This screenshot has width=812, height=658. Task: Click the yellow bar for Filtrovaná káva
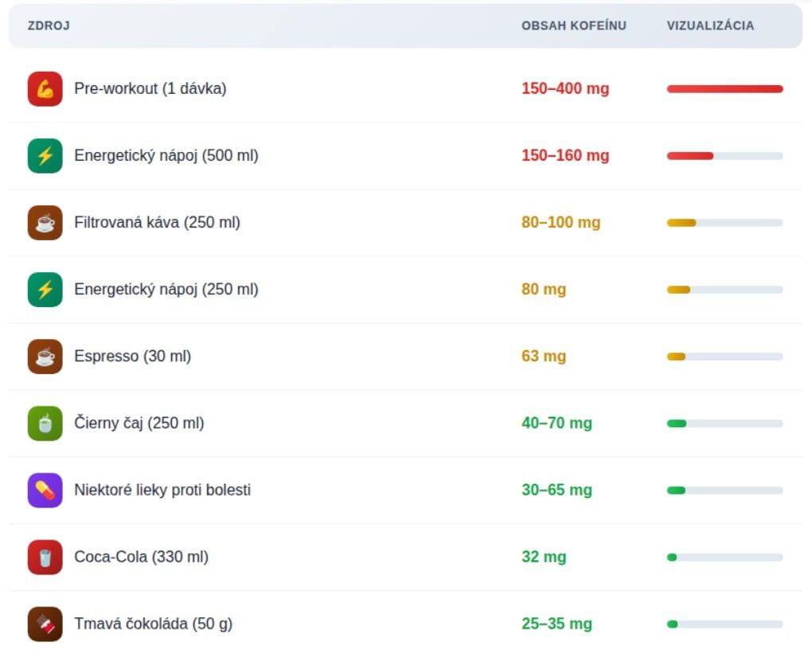click(x=681, y=223)
